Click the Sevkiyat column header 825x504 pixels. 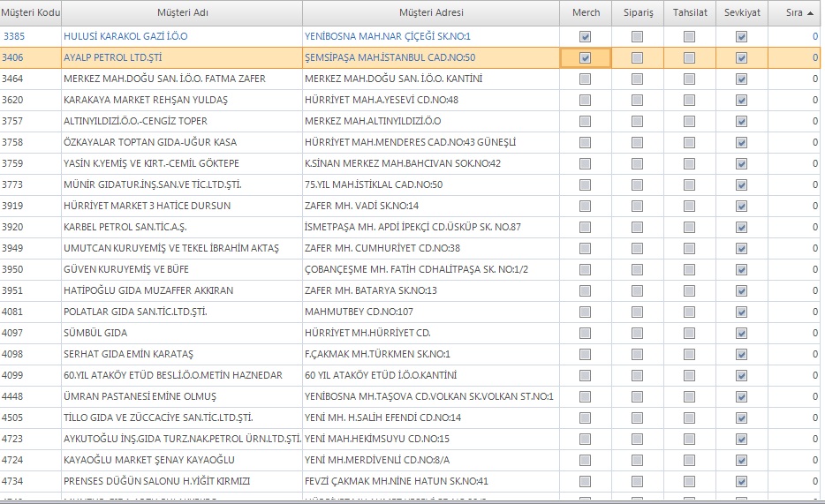point(742,12)
